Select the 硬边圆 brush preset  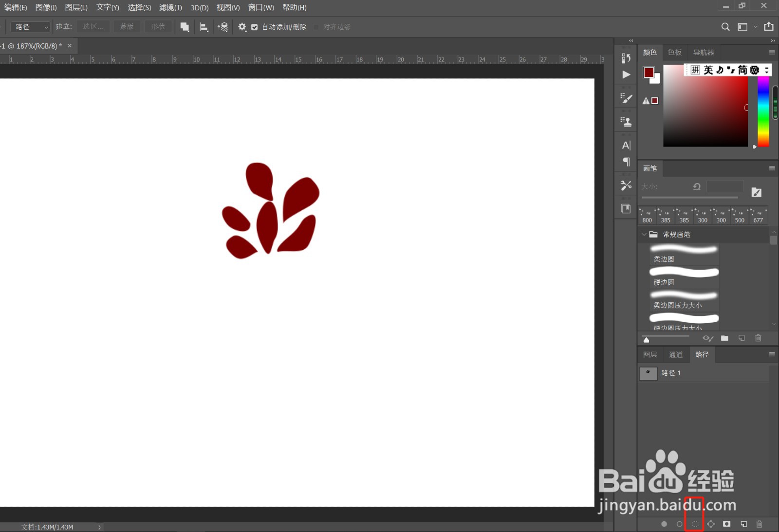point(684,277)
